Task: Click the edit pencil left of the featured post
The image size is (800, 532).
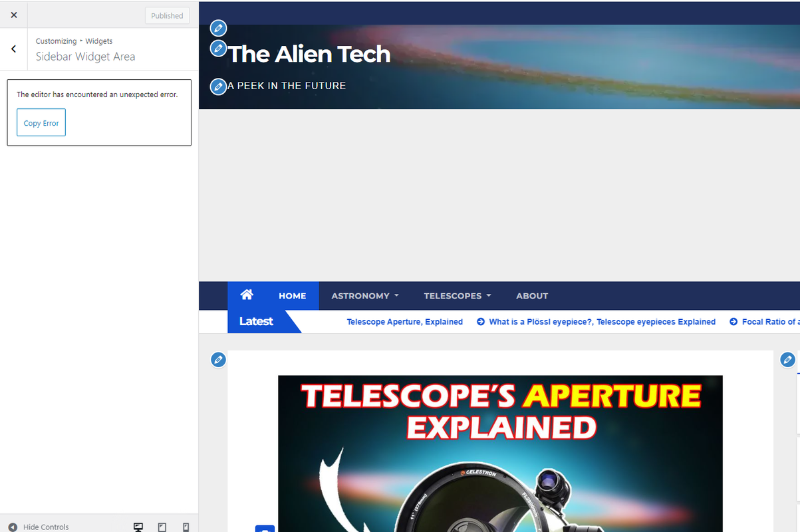Action: (218, 360)
